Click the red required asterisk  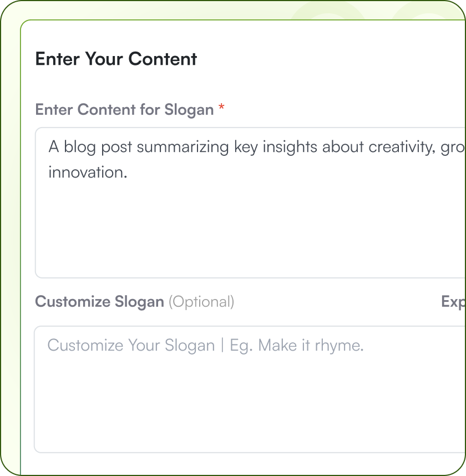click(221, 108)
